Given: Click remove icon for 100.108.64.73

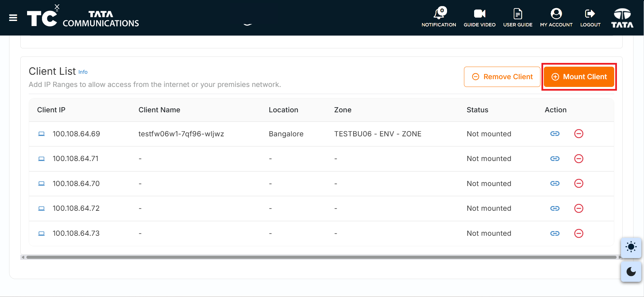Looking at the screenshot, I should pyautogui.click(x=579, y=233).
